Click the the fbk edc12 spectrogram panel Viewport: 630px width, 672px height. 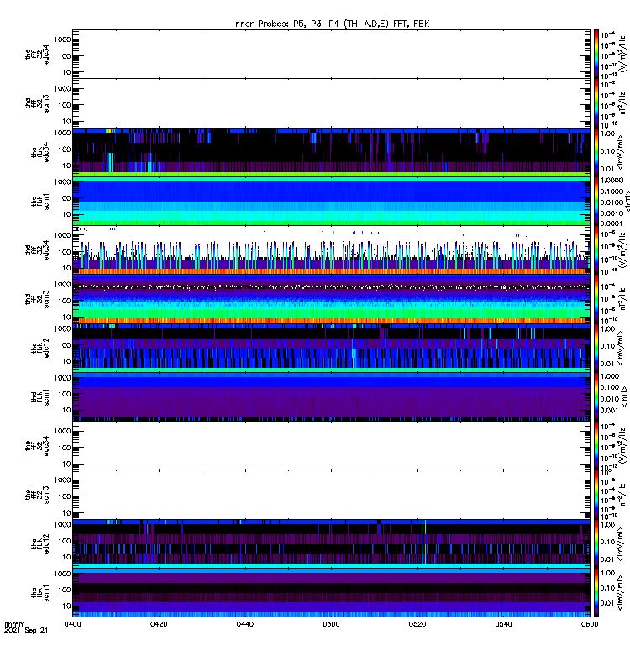tap(331, 543)
